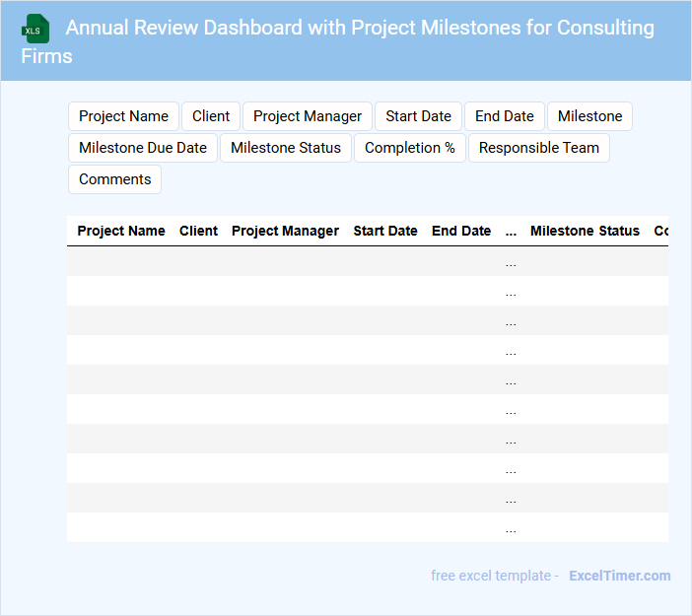Expand hidden columns via header ellipsis
The image size is (692, 616).
511,232
